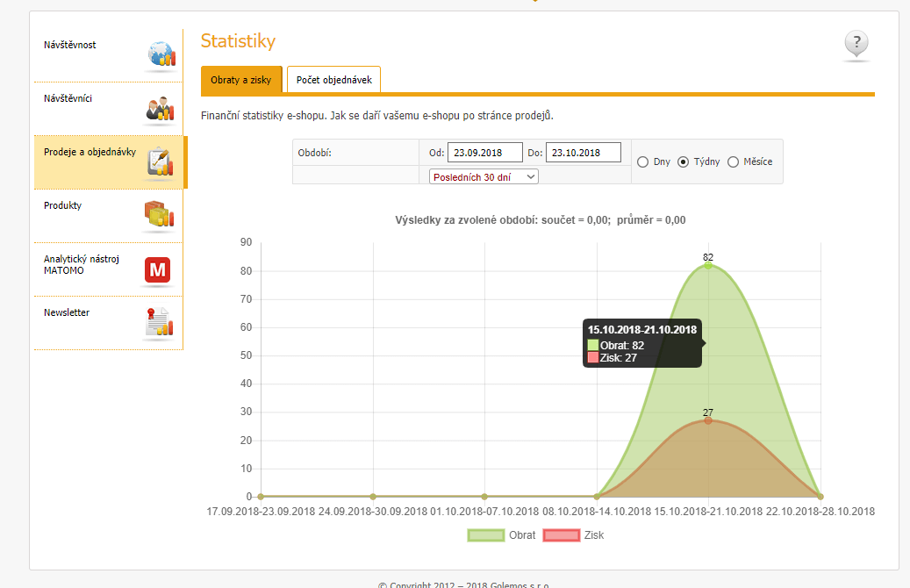Toggle the Zisk red legend swatch
The image size is (910, 588).
click(562, 535)
